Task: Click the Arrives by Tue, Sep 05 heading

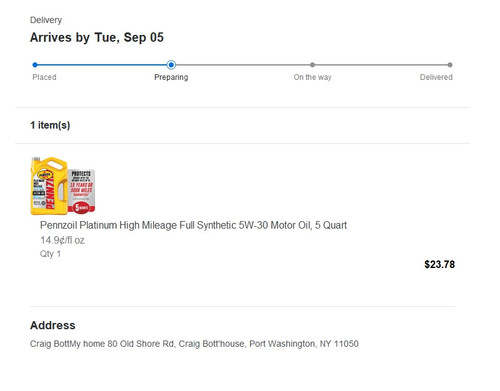Action: [97, 37]
